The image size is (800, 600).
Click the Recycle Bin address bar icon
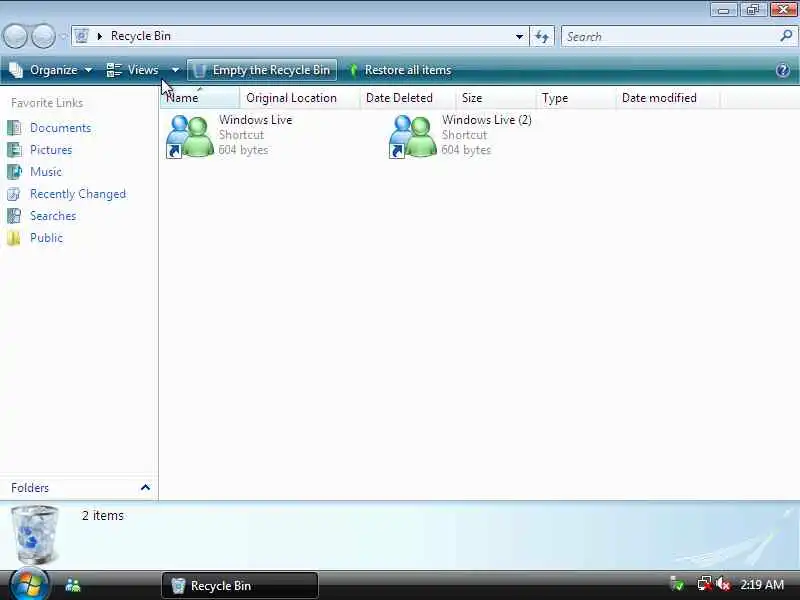[x=81, y=36]
